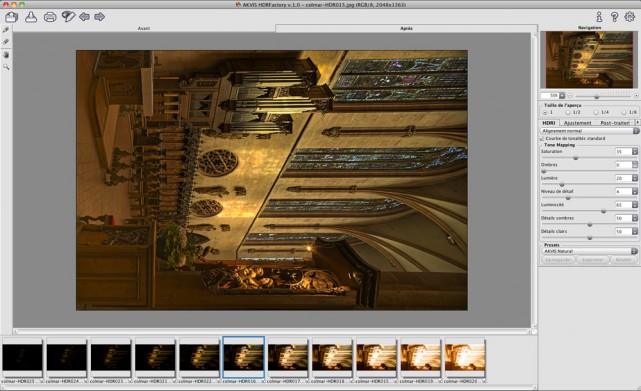This screenshot has width=641, height=391.
Task: Open program info icon
Action: click(x=599, y=17)
